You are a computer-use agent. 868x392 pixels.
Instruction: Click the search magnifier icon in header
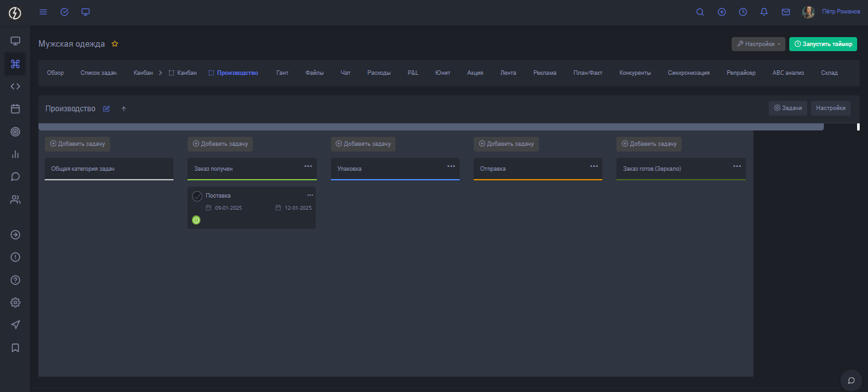click(x=700, y=12)
